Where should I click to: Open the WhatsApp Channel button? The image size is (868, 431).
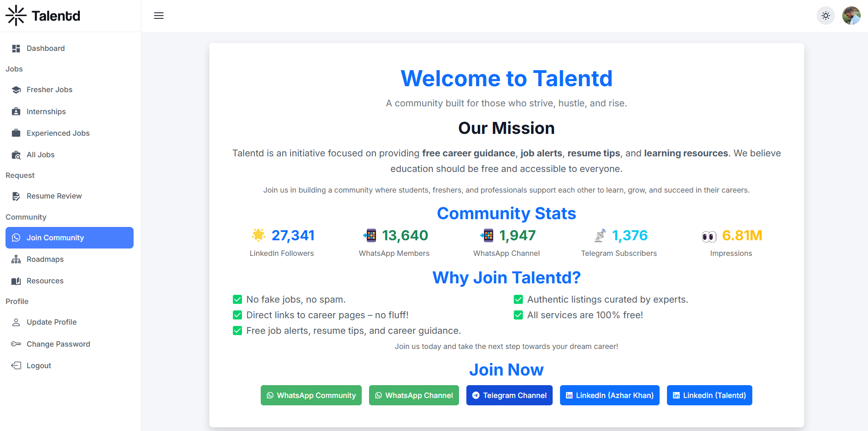(x=414, y=395)
